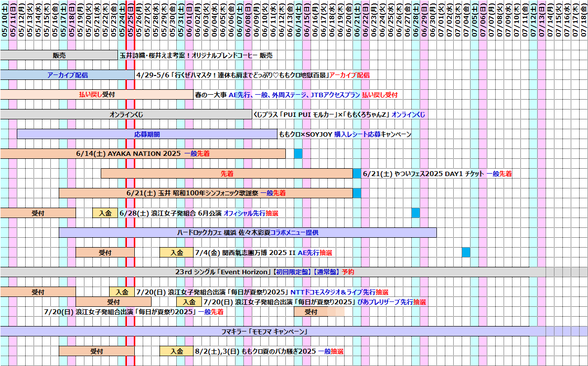This screenshot has height=366, width=588.
Task: Click the くじプラス PUI PUI モルカー label
Action: point(339,114)
